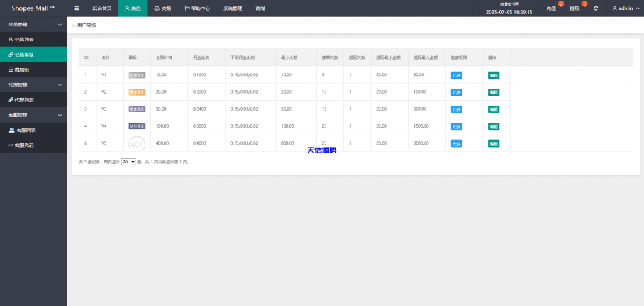Click min balance 800.00 cell
This screenshot has height=306, width=644.
[x=287, y=143]
